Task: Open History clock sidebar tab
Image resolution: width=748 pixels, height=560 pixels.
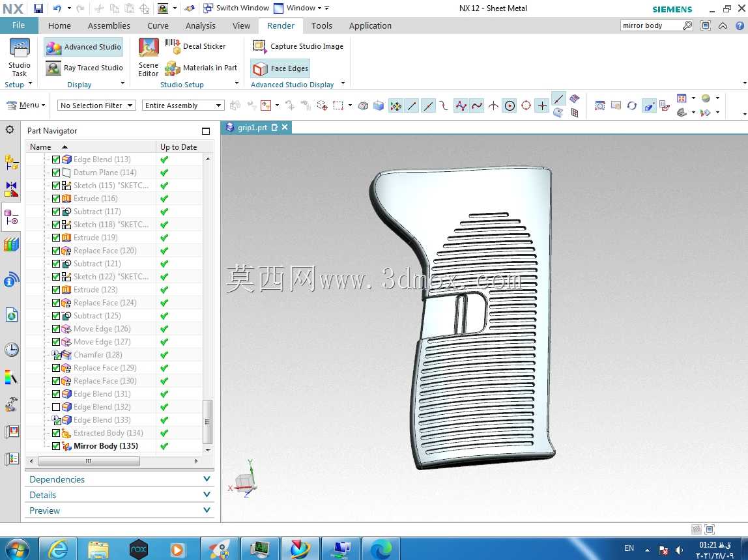Action: coord(12,349)
